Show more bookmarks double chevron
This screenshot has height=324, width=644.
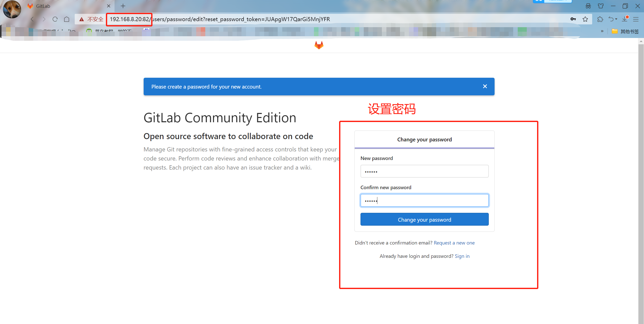(602, 31)
